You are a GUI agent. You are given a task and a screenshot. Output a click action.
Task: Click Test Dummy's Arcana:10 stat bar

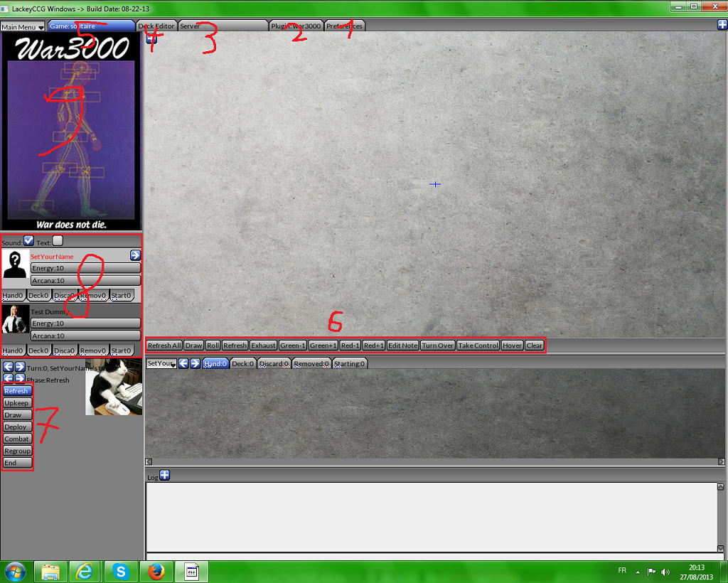coord(85,336)
